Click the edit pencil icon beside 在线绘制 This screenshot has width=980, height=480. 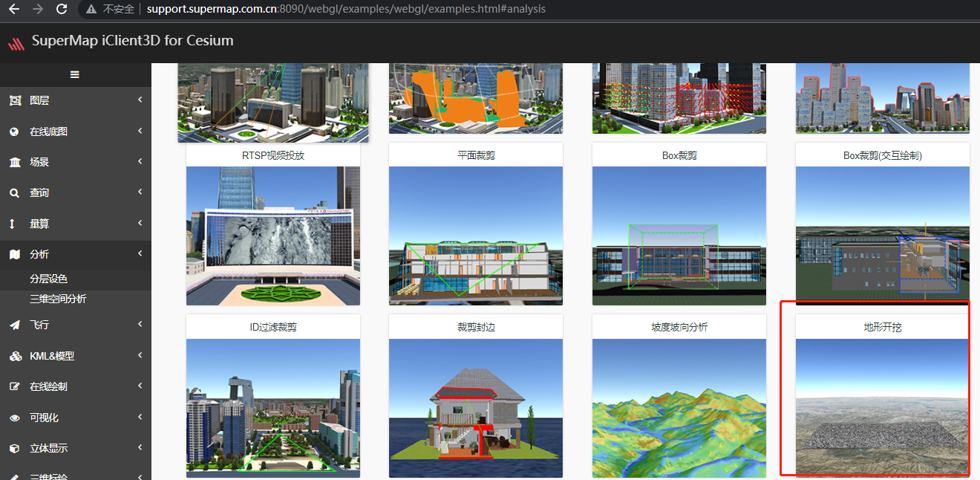coord(15,386)
